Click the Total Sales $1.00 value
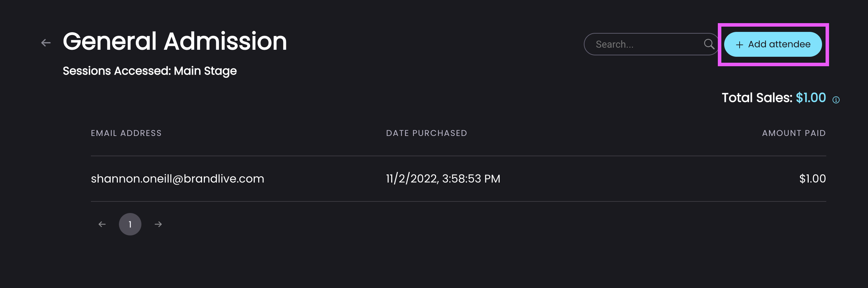The height and width of the screenshot is (288, 868). pyautogui.click(x=811, y=98)
